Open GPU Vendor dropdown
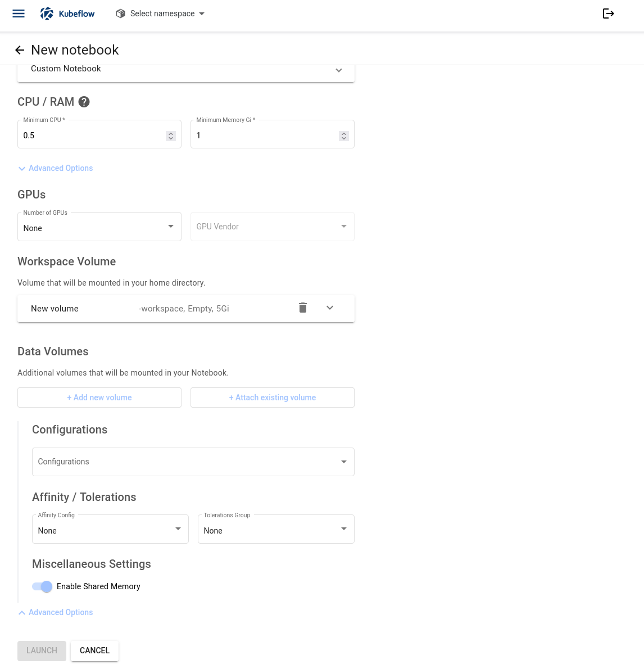This screenshot has height=664, width=644. [273, 227]
